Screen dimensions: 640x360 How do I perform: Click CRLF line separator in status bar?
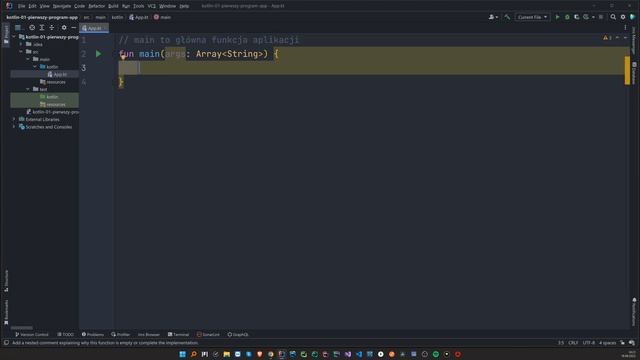pyautogui.click(x=573, y=343)
